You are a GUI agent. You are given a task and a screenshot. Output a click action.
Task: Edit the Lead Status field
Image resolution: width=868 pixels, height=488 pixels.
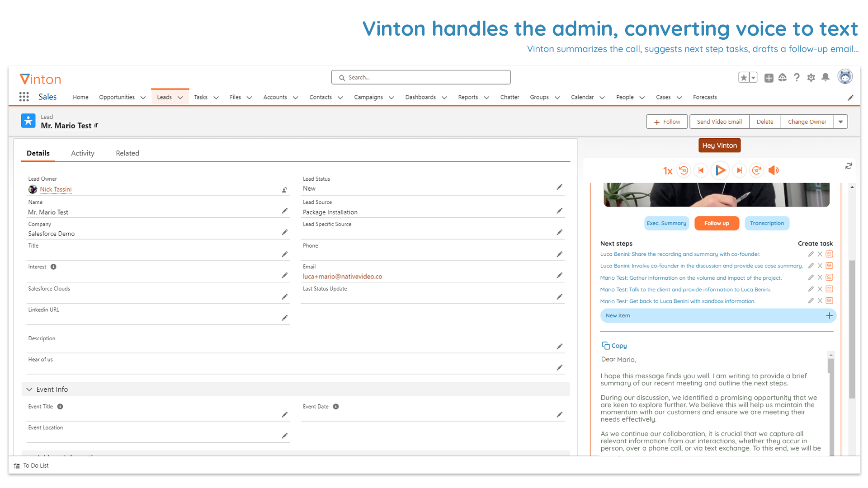[560, 187]
